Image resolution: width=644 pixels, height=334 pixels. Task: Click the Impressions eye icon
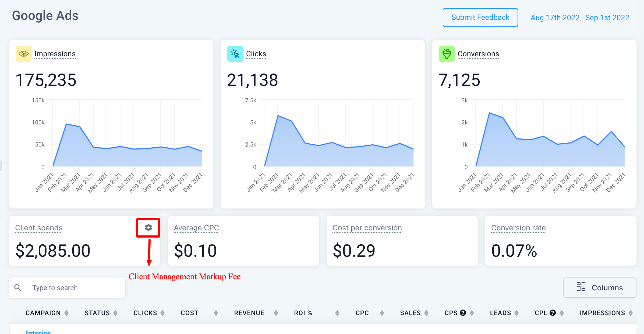pyautogui.click(x=24, y=54)
